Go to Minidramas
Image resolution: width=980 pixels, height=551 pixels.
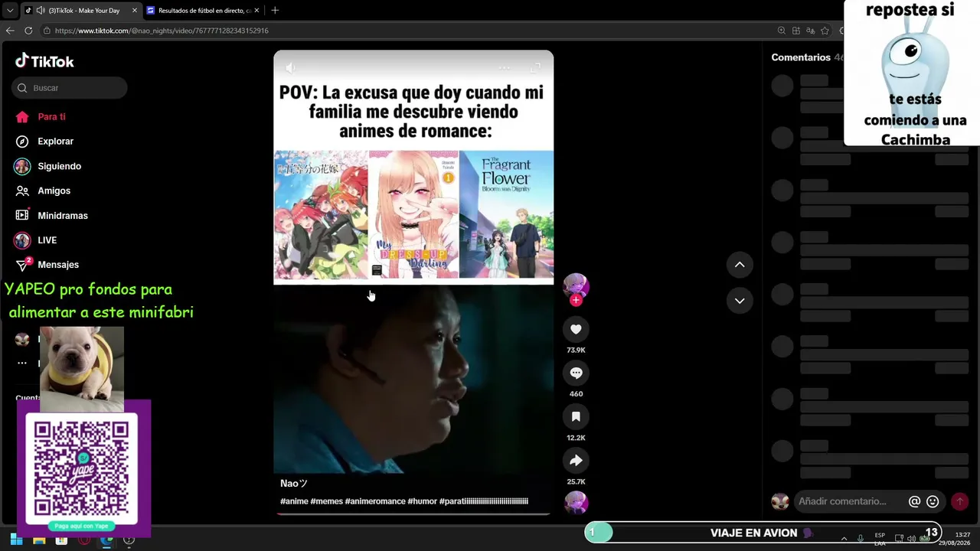point(51,216)
